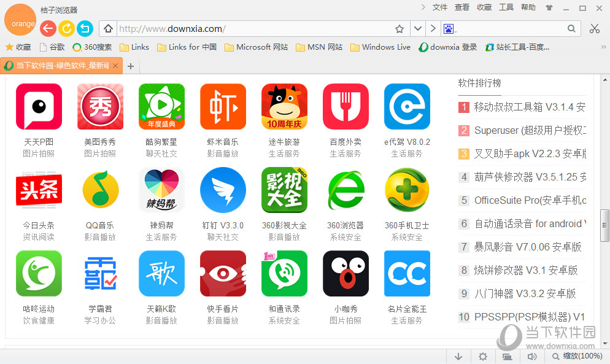
Task: Click the red back arrow button
Action: coord(48,28)
